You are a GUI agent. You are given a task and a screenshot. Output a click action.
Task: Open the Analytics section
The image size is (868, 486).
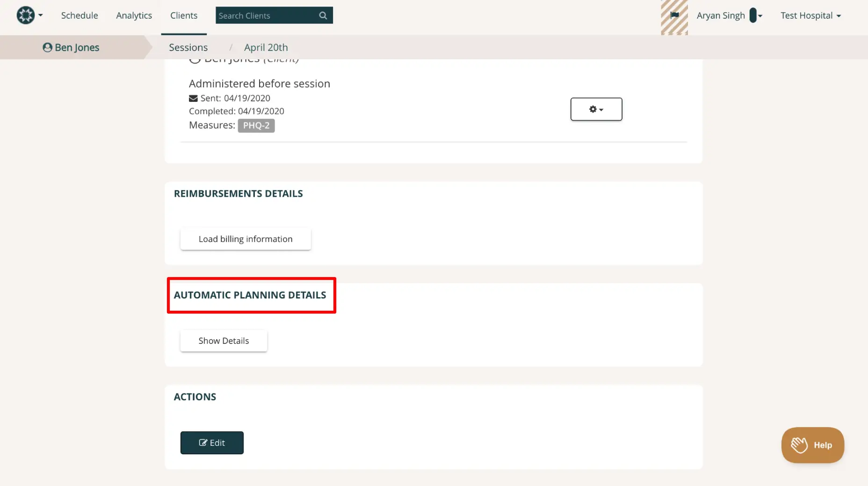point(134,15)
